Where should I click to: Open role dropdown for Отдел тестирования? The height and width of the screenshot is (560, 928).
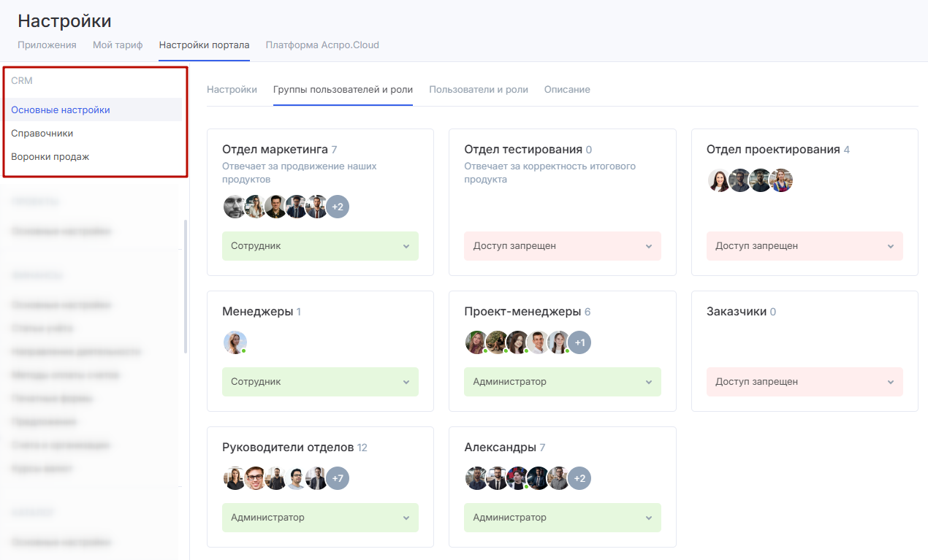coord(562,246)
